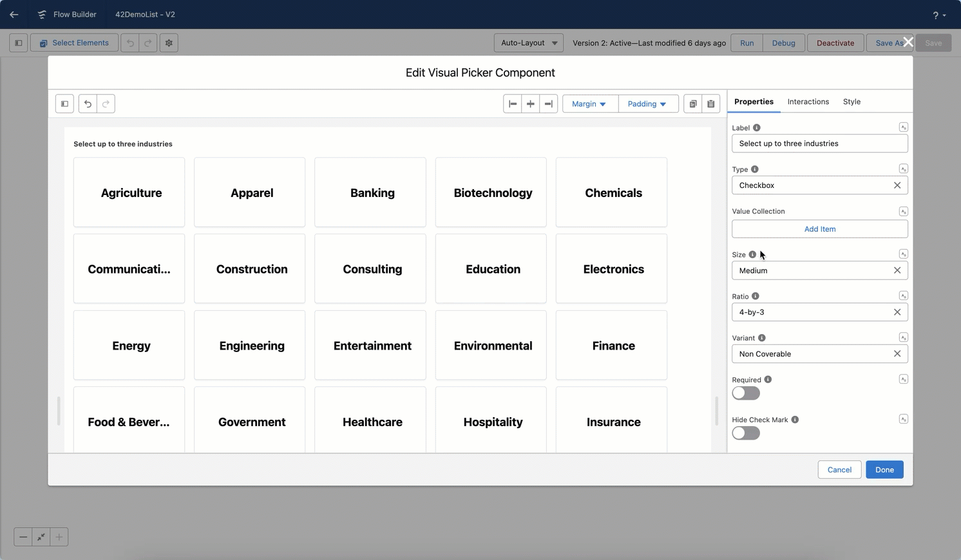The width and height of the screenshot is (961, 560).
Task: Click the redo icon in the editor toolbar
Action: click(106, 104)
